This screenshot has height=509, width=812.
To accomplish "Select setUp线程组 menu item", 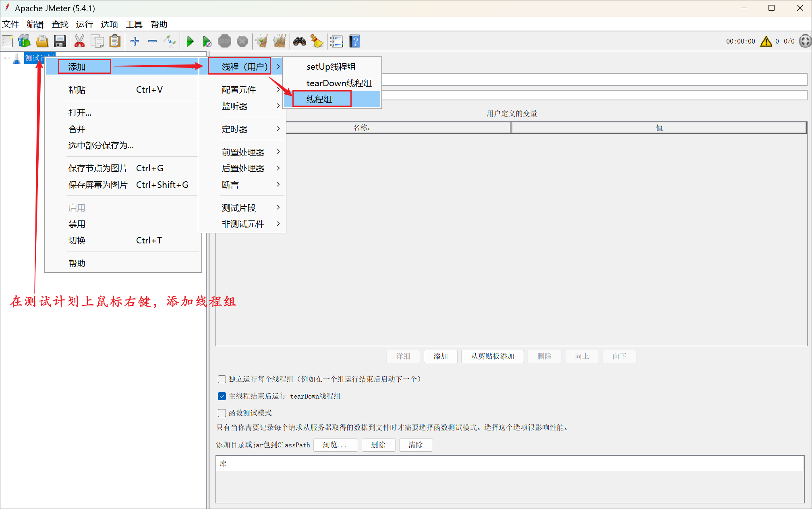I will point(332,66).
